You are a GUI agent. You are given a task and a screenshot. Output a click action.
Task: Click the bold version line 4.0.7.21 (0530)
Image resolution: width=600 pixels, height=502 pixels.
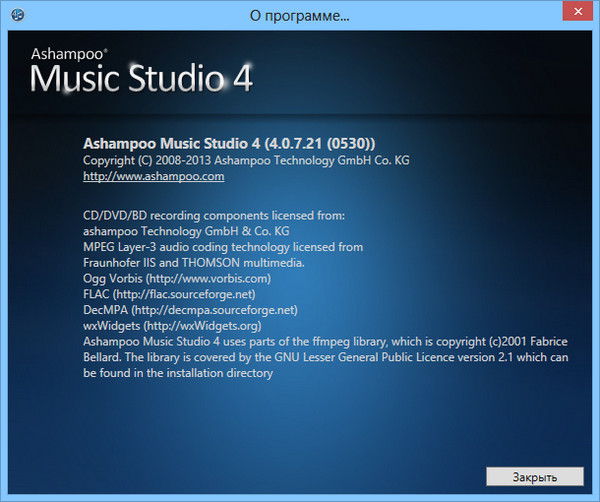[229, 144]
